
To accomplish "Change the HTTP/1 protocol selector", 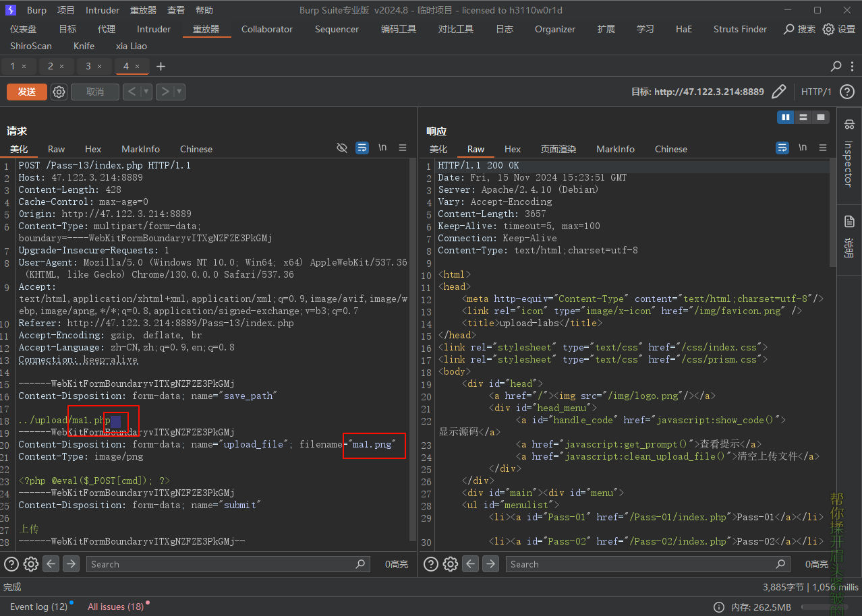I will point(816,92).
